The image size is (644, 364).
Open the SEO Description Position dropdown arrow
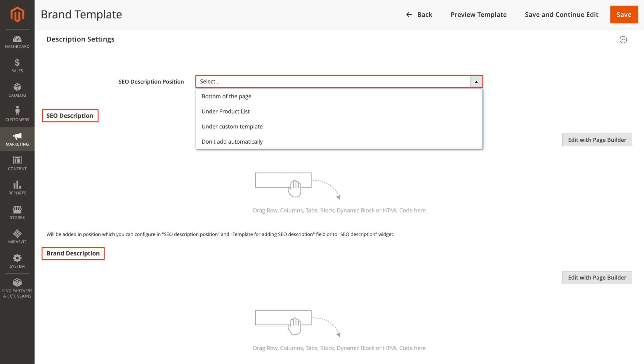tap(476, 81)
